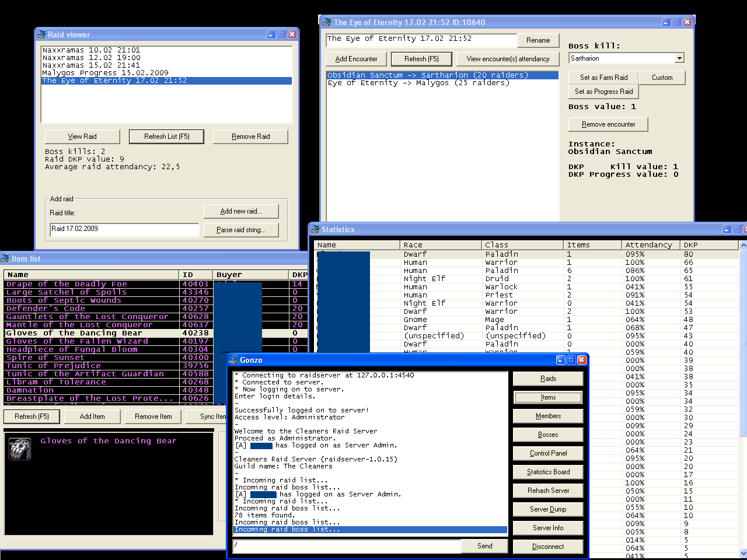This screenshot has height=560, width=747.
Task: Click the Bosses button in Gonzo
Action: pos(548,435)
